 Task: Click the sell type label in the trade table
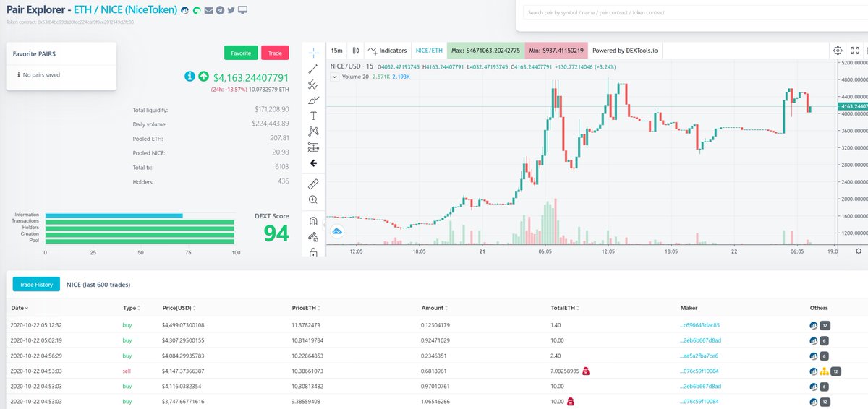click(x=127, y=371)
